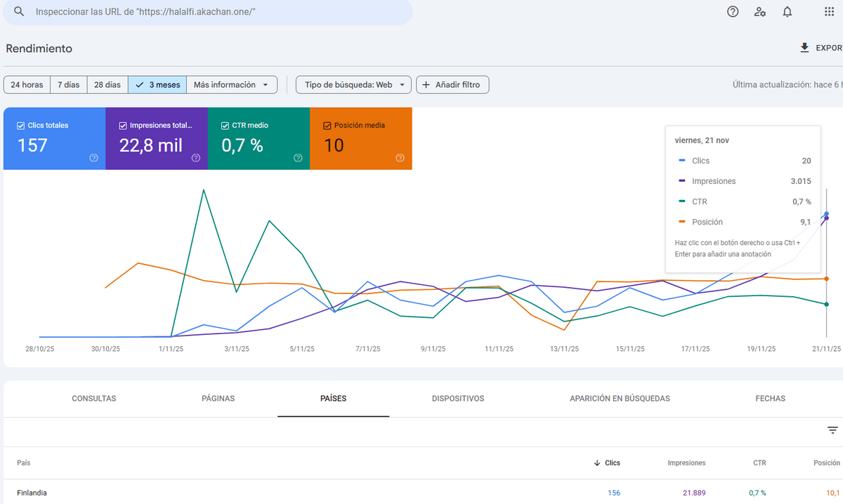Open the help question mark icon
843x504 pixels.
point(733,12)
